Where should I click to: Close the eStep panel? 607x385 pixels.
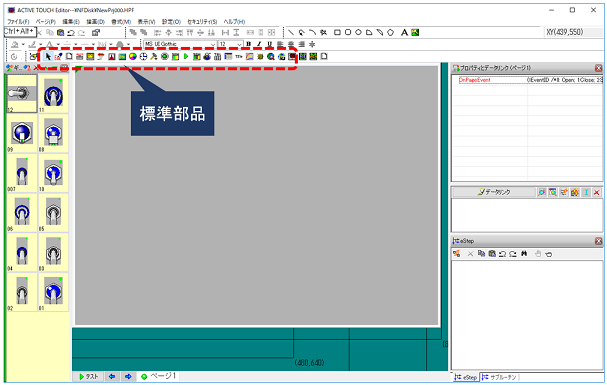click(598, 241)
